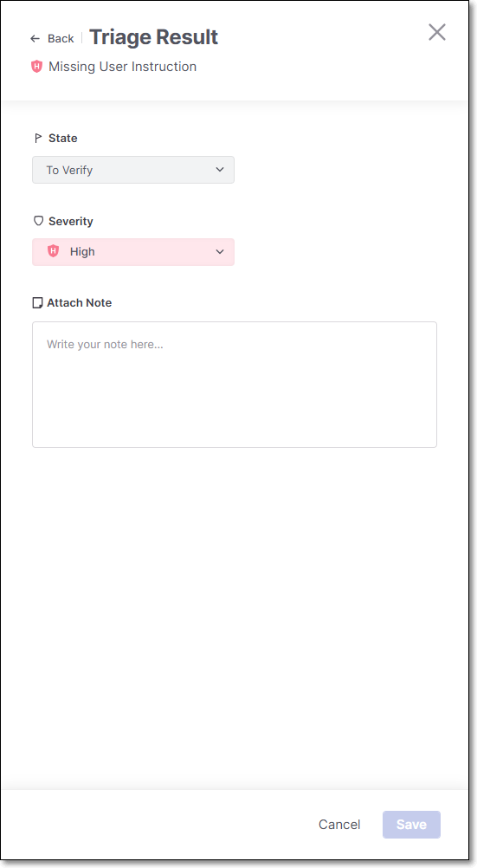Open the State dropdown showing To Verify

point(133,170)
